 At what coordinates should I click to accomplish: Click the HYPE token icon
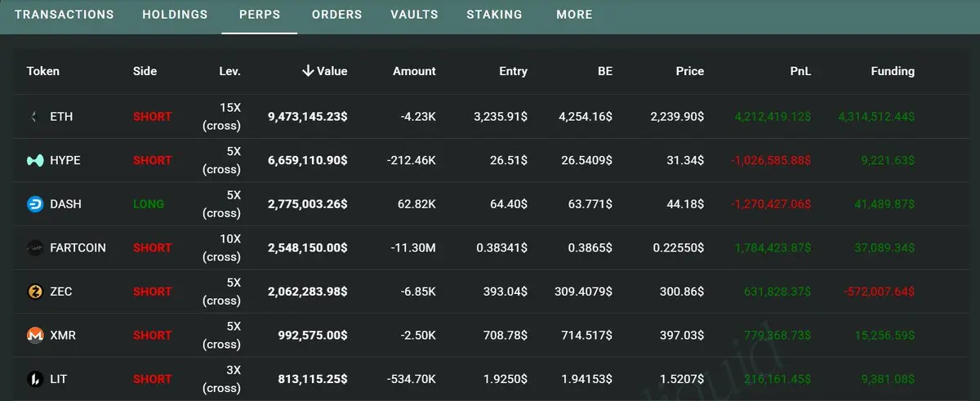click(35, 161)
